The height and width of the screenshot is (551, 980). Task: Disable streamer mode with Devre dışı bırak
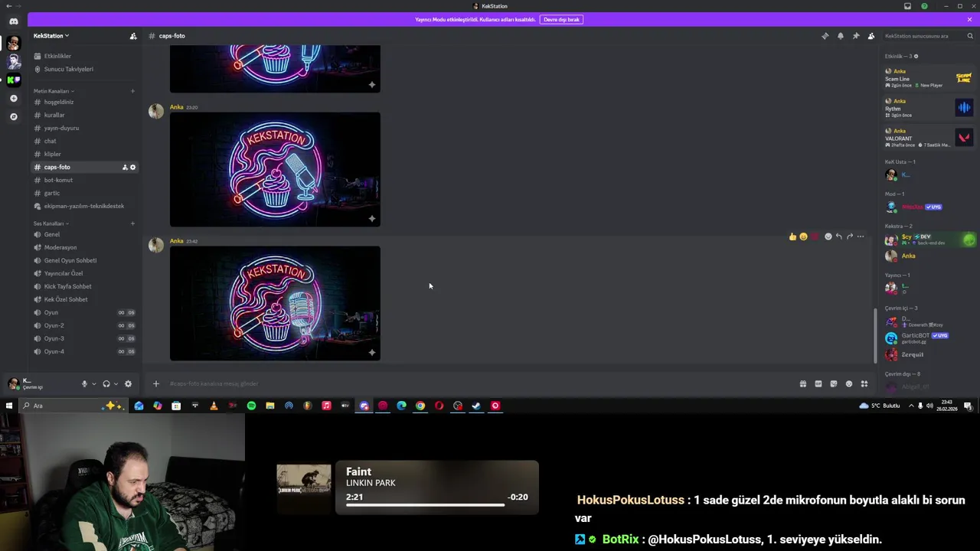click(561, 19)
